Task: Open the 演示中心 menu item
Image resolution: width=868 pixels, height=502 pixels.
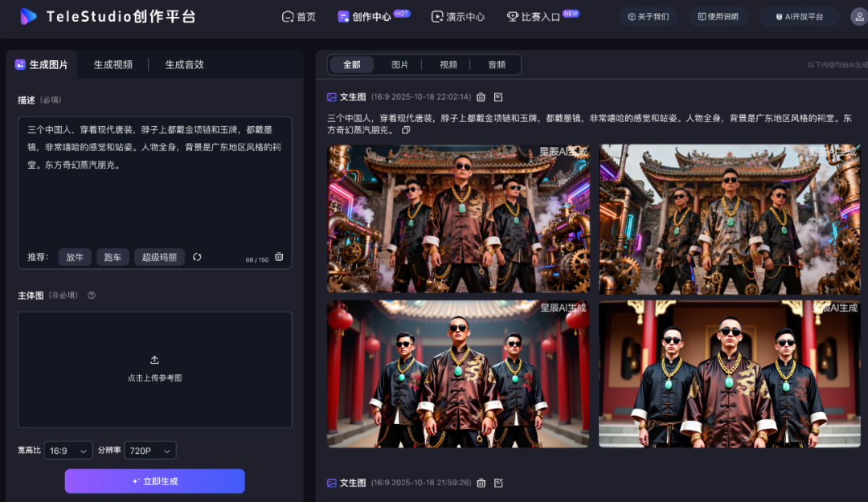Action: point(458,16)
